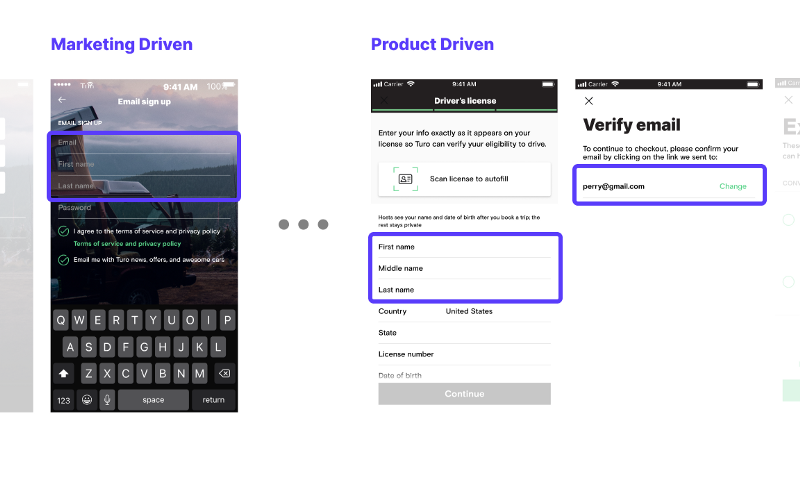Tap the A key on the keyboard
800x486 pixels.
pyautogui.click(x=70, y=347)
